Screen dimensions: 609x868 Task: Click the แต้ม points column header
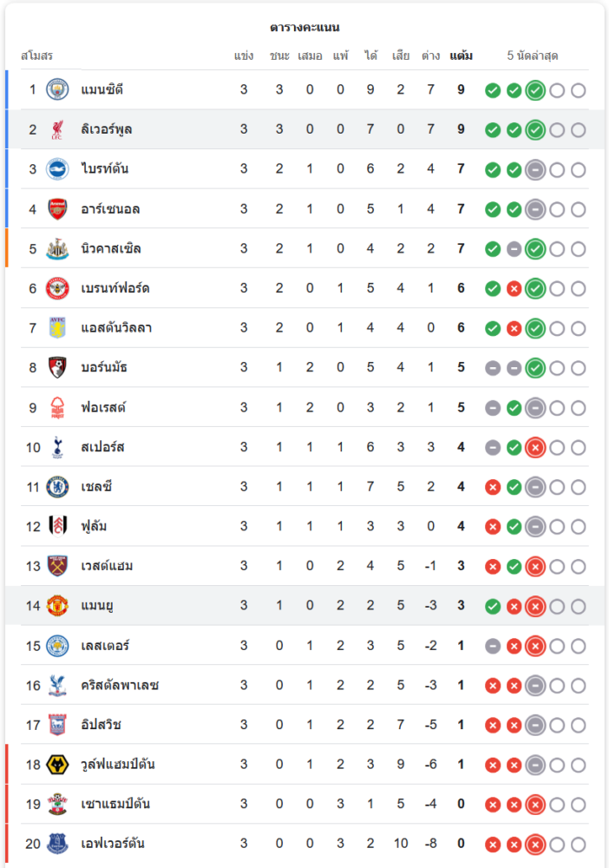(461, 56)
